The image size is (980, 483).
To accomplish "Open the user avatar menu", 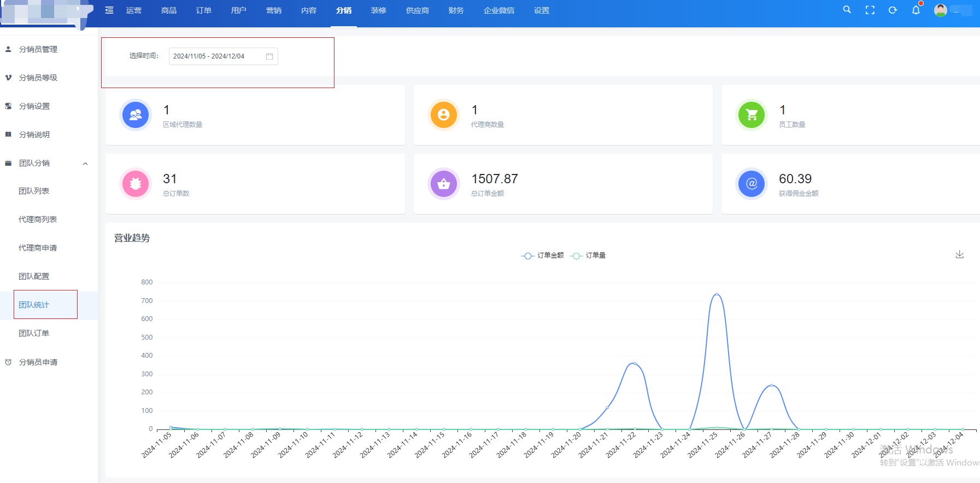I will [941, 10].
